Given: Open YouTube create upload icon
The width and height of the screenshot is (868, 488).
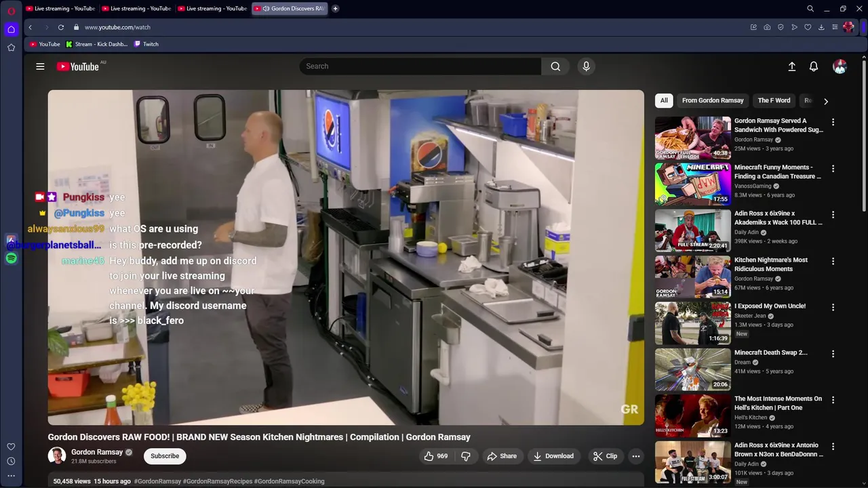Looking at the screenshot, I should click(x=791, y=66).
